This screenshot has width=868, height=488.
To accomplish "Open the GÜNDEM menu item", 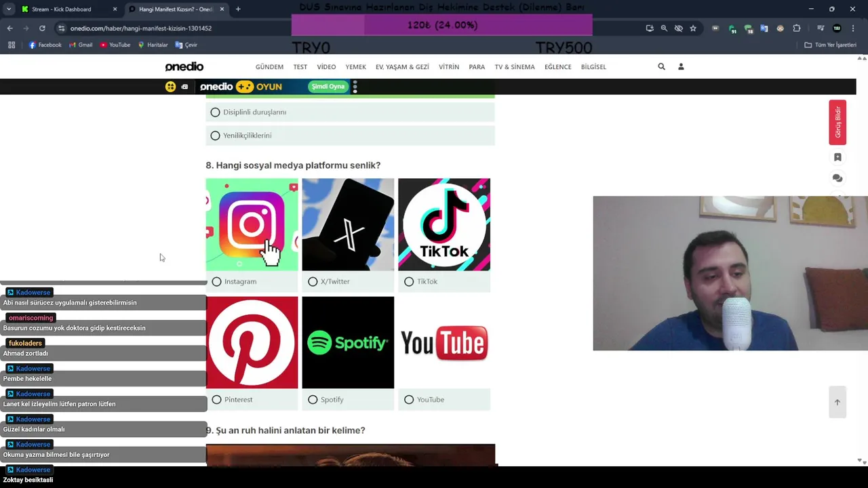I will point(269,67).
